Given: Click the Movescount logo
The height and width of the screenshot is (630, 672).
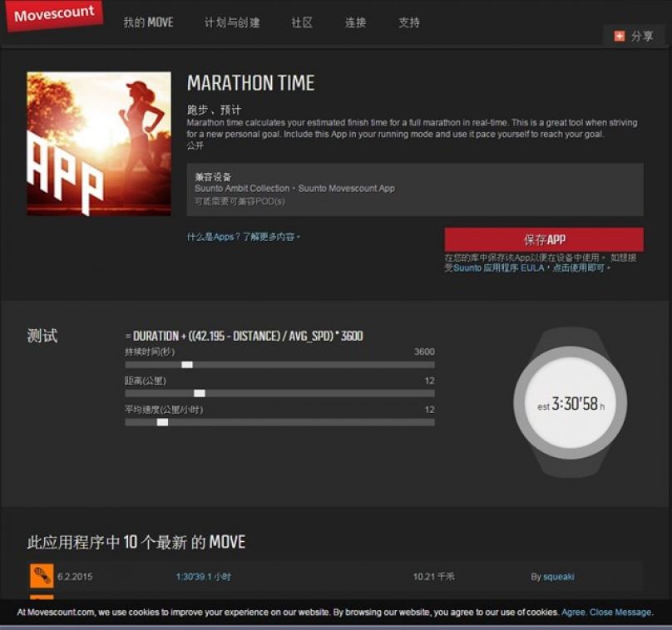Looking at the screenshot, I should [54, 17].
